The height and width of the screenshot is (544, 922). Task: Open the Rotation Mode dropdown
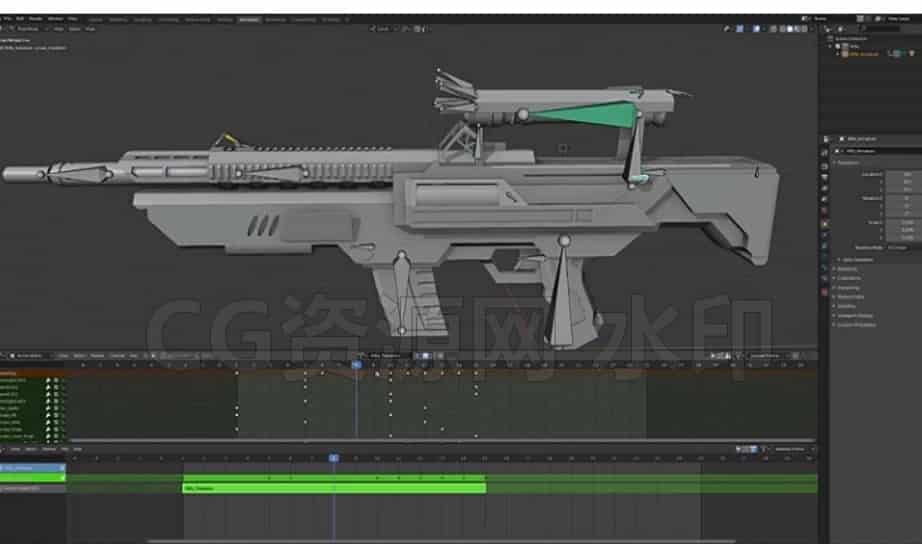904,248
